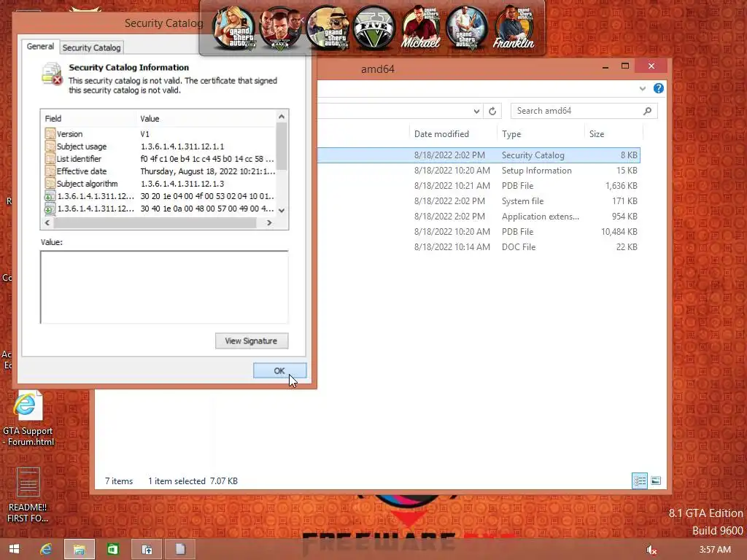Click the Value text box
This screenshot has height=560, width=747.
164,287
